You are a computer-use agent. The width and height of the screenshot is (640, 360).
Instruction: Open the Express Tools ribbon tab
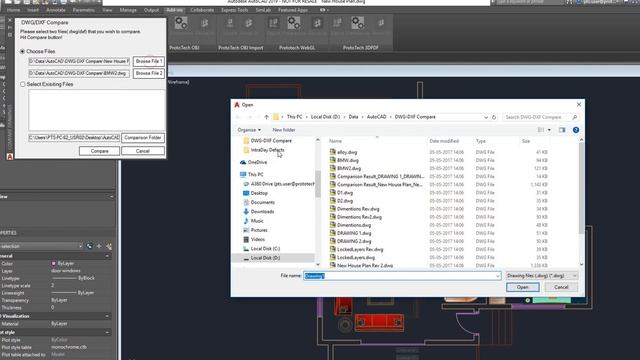pyautogui.click(x=234, y=10)
